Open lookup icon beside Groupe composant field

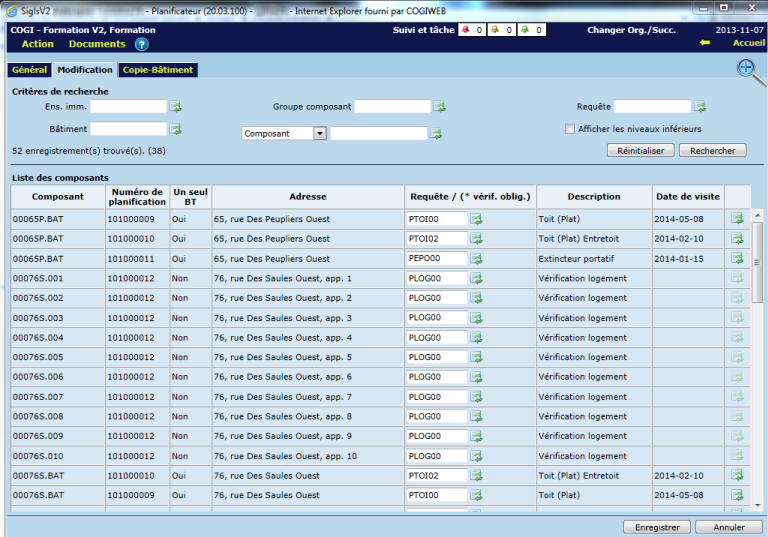tap(439, 106)
